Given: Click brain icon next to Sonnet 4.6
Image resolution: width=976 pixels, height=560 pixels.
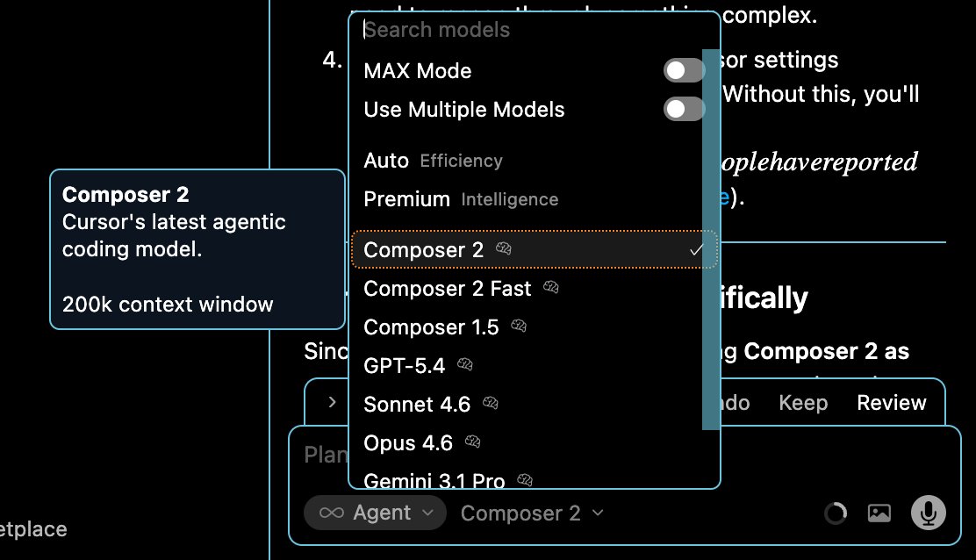Looking at the screenshot, I should 491,403.
